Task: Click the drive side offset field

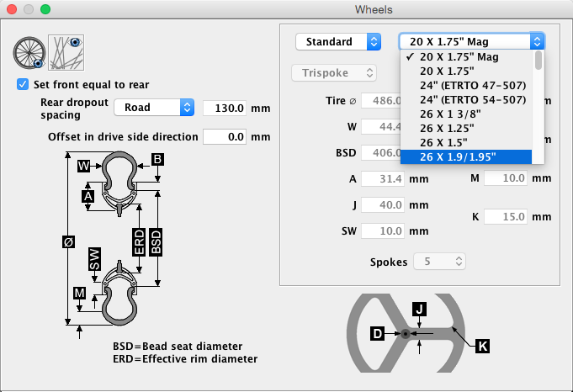Action: (225, 136)
